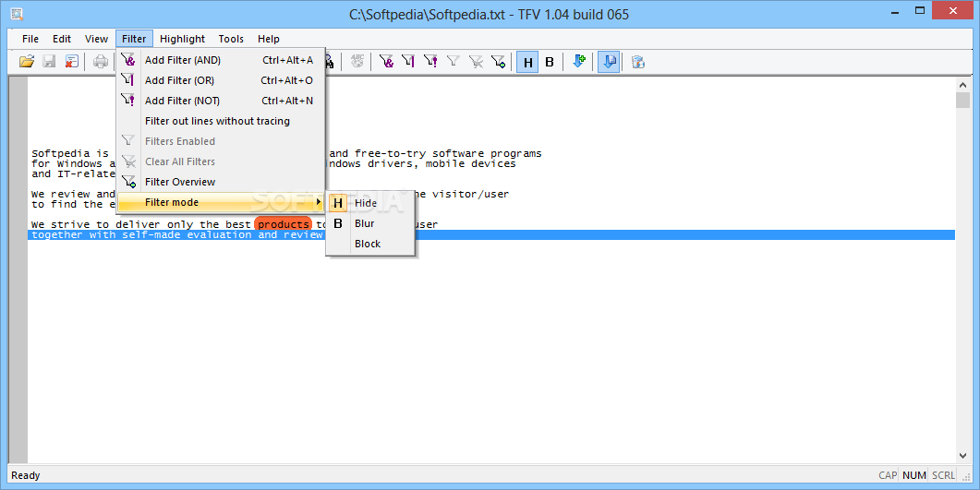The width and height of the screenshot is (980, 490).
Task: Choose Add Filter (NOT) from the menu
Action: point(221,101)
